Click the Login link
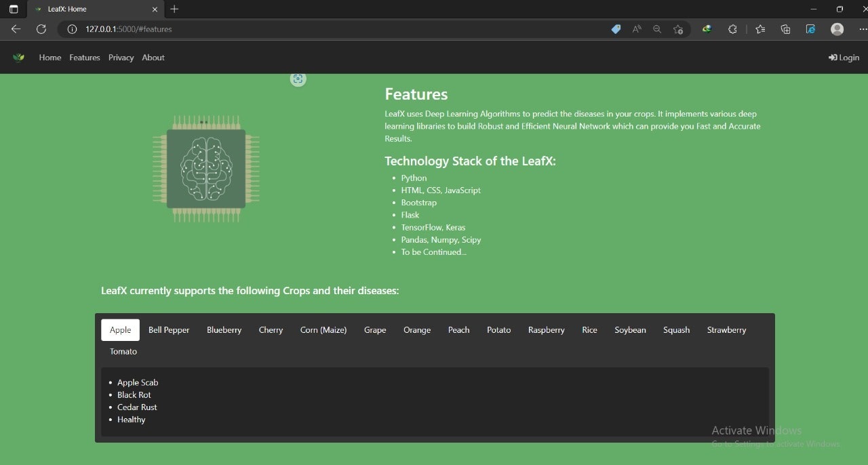Image resolution: width=868 pixels, height=465 pixels. coord(844,58)
